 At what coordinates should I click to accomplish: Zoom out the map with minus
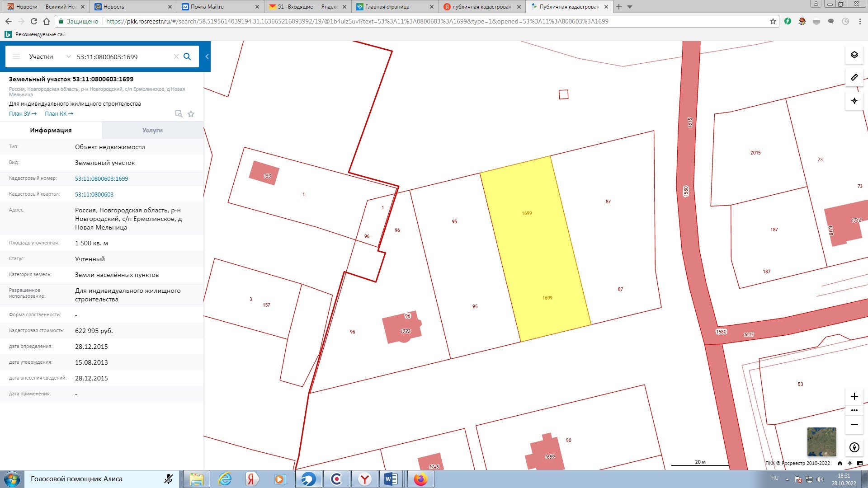pos(854,425)
